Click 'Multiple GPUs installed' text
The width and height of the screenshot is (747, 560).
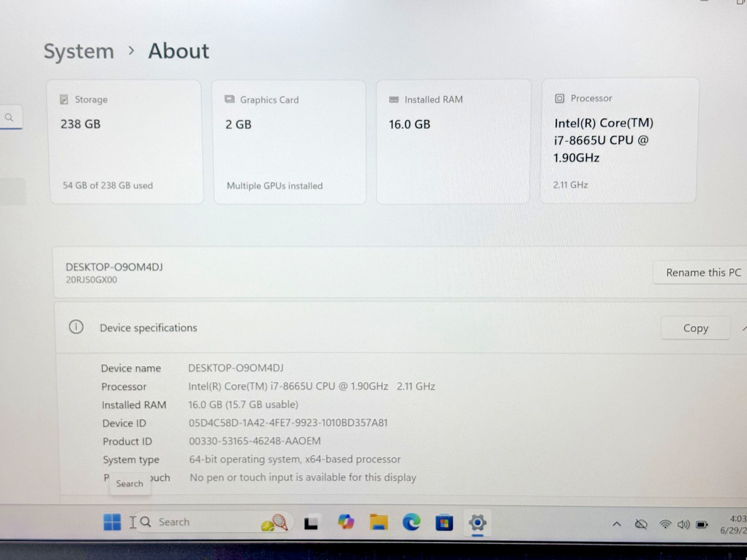(x=275, y=186)
